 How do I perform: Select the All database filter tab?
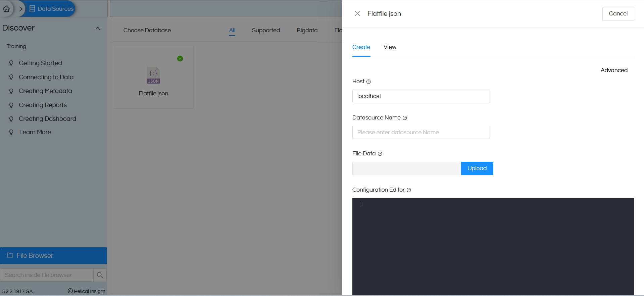(232, 30)
